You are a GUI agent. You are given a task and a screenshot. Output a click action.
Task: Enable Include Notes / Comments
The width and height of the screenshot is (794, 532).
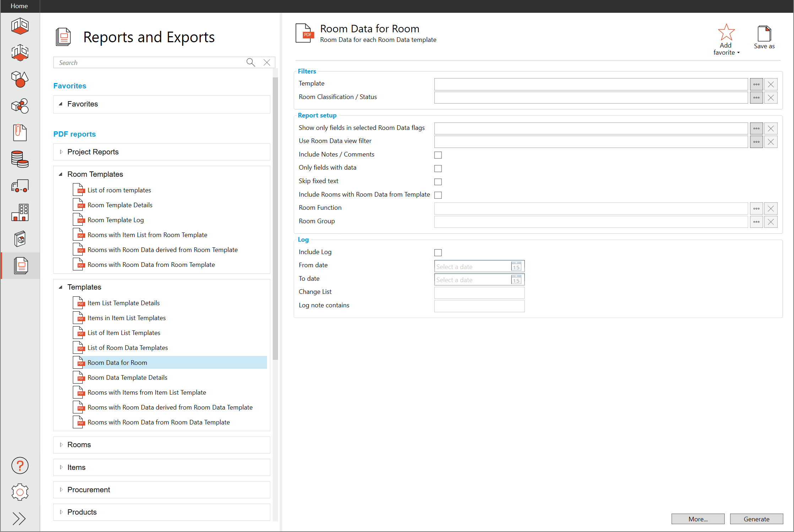point(438,155)
